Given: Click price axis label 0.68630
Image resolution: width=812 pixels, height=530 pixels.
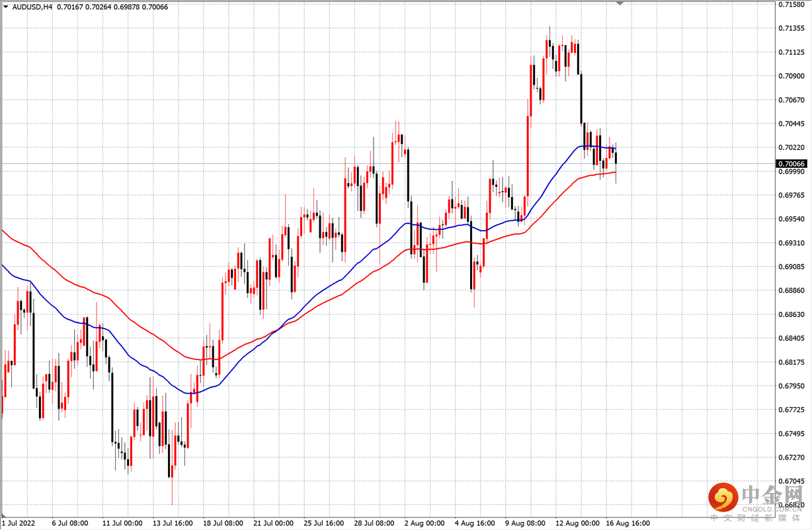Looking at the screenshot, I should pyautogui.click(x=792, y=315).
